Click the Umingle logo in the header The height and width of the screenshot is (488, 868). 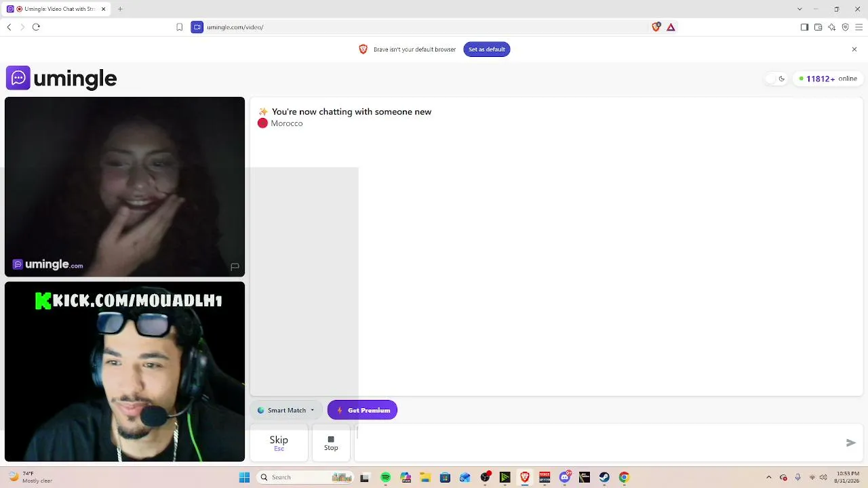coord(62,78)
